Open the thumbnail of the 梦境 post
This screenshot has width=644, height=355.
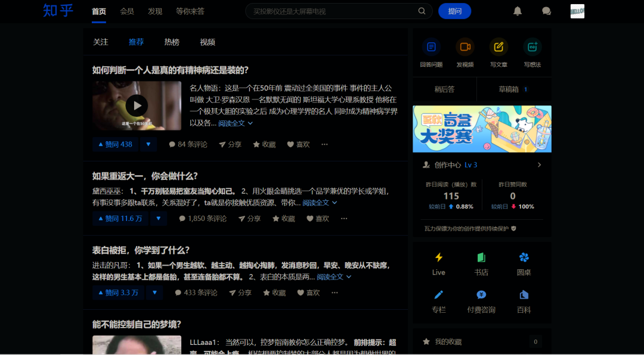(x=137, y=345)
